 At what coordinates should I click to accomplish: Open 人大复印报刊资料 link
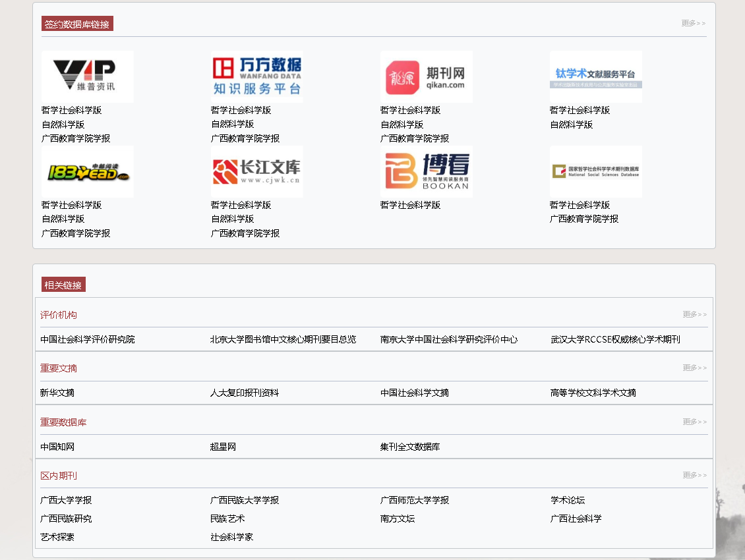click(x=245, y=393)
